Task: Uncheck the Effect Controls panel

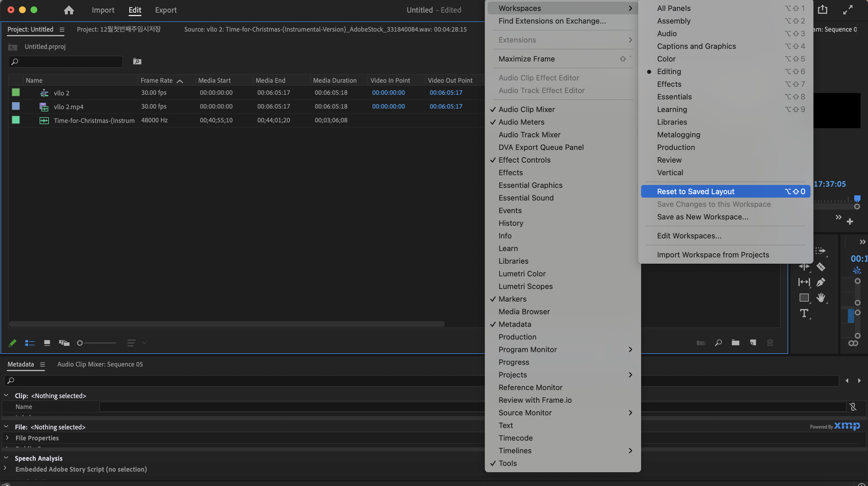Action: (524, 160)
